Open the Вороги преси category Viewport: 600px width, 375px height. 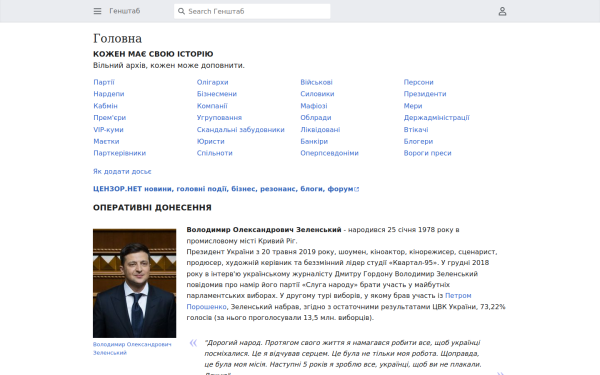click(427, 153)
